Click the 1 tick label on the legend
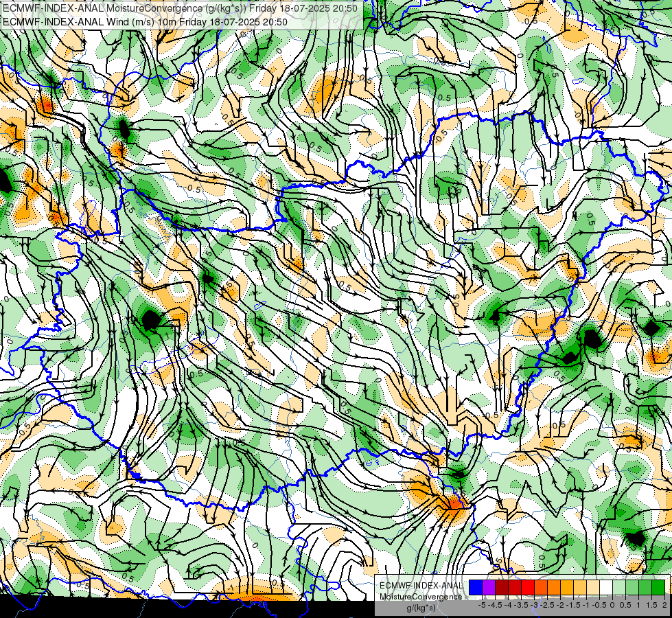 [638, 605]
